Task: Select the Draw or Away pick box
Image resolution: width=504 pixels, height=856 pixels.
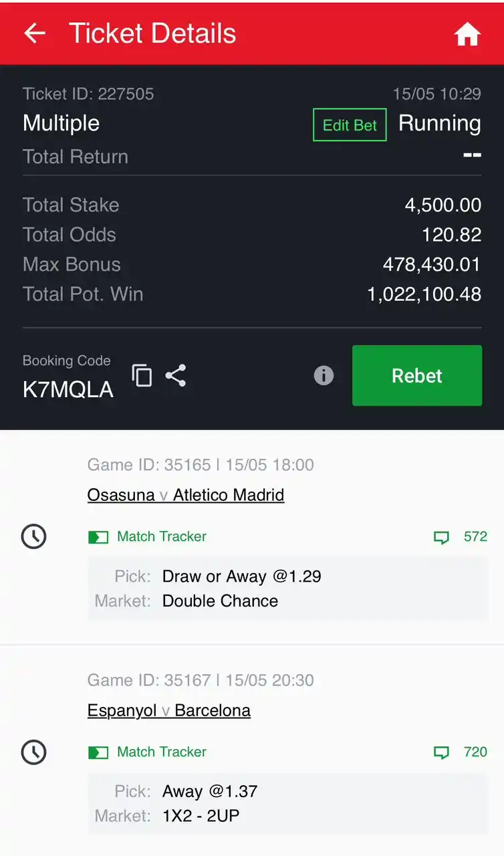Action: tap(288, 588)
